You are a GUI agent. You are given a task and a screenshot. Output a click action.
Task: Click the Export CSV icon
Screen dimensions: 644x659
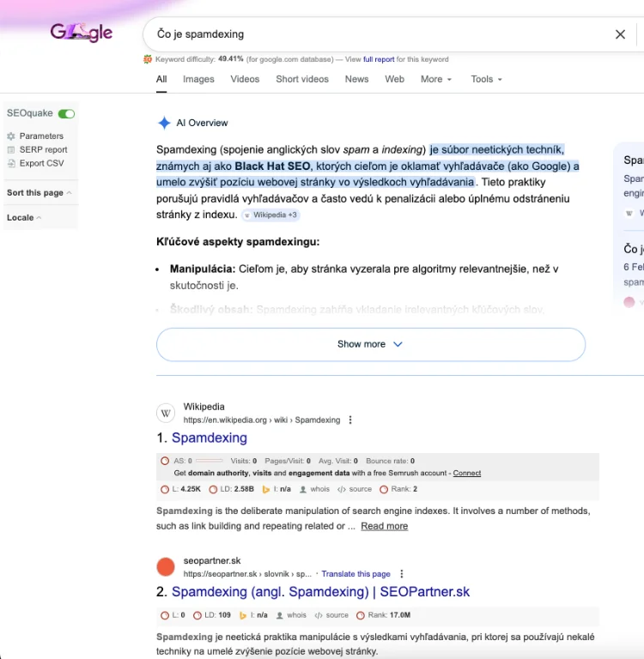point(11,163)
